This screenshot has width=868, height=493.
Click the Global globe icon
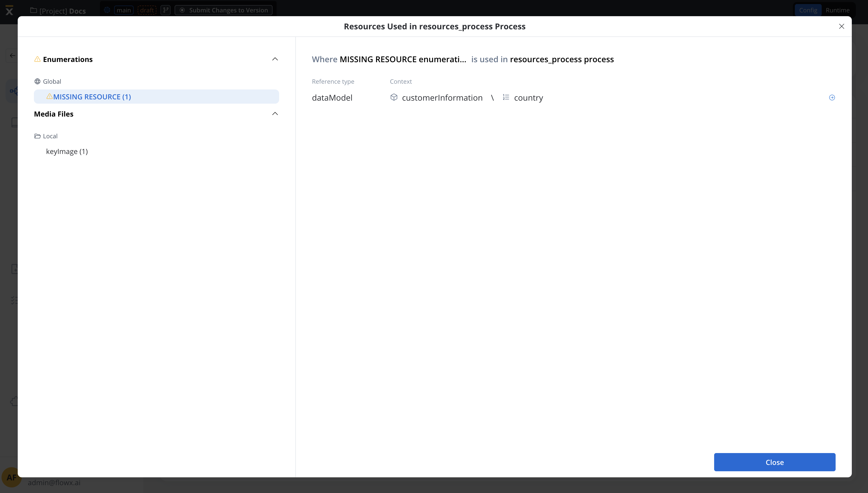click(37, 82)
